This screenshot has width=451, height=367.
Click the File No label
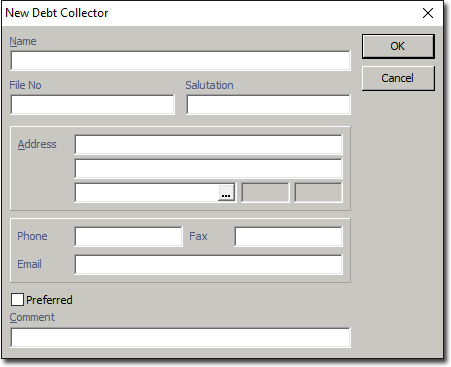coord(25,85)
